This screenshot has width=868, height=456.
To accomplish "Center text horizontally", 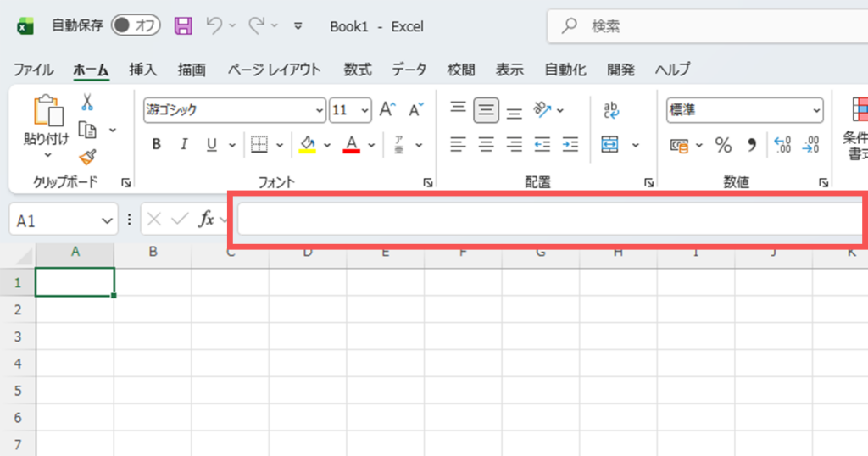I will 486,145.
